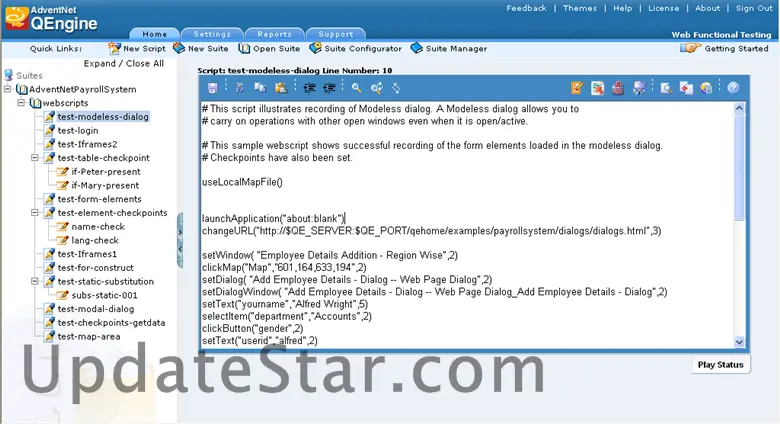The width and height of the screenshot is (780, 424).
Task: Click the Feedback link
Action: [526, 8]
